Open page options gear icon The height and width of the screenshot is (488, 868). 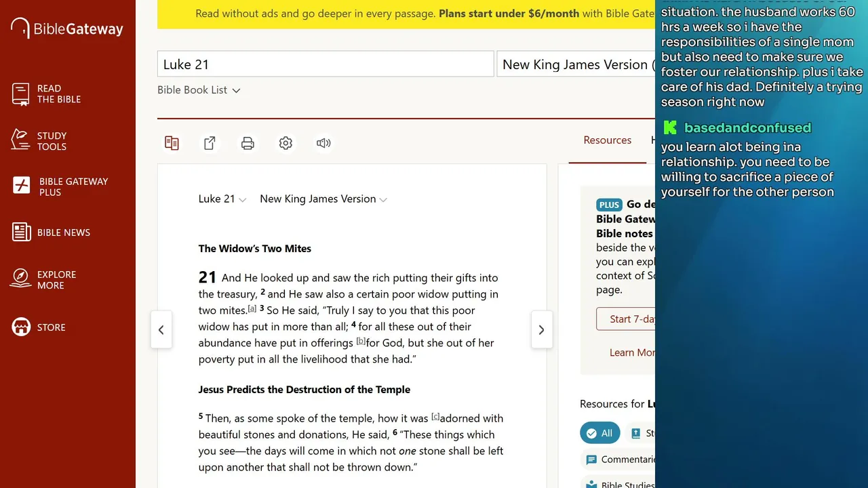[x=285, y=143]
